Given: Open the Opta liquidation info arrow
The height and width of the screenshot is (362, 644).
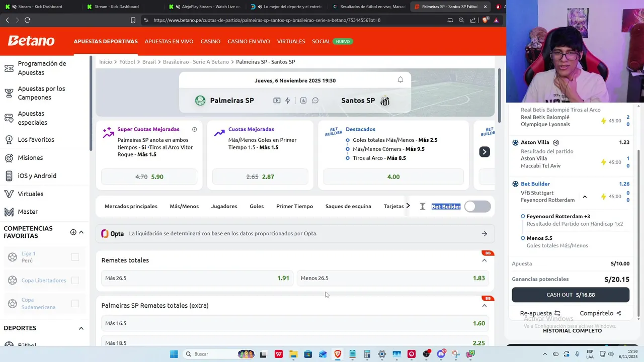Looking at the screenshot, I should point(485,234).
